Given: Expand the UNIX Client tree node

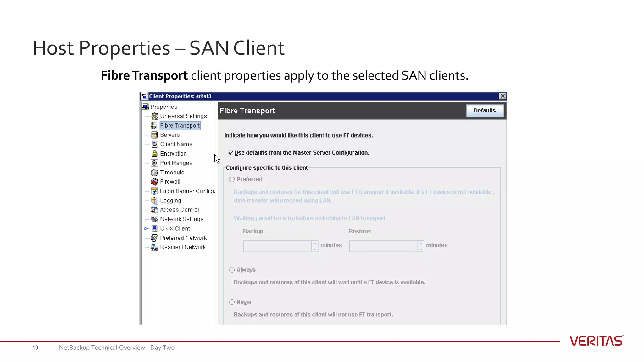Looking at the screenshot, I should click(x=146, y=229).
